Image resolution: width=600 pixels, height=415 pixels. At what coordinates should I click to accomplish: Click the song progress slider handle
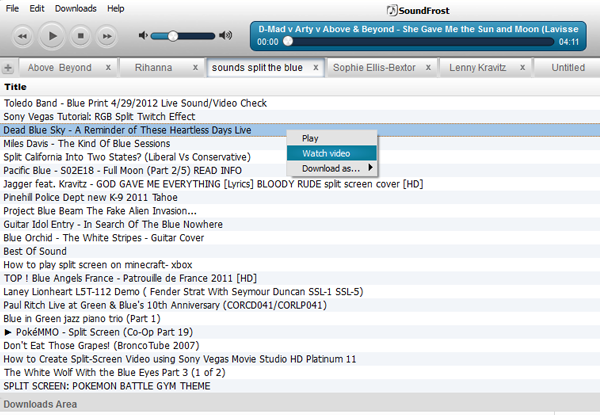288,41
